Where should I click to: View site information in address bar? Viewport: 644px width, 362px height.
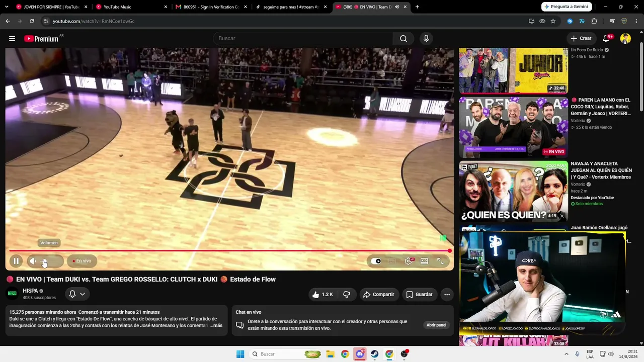[x=46, y=21]
